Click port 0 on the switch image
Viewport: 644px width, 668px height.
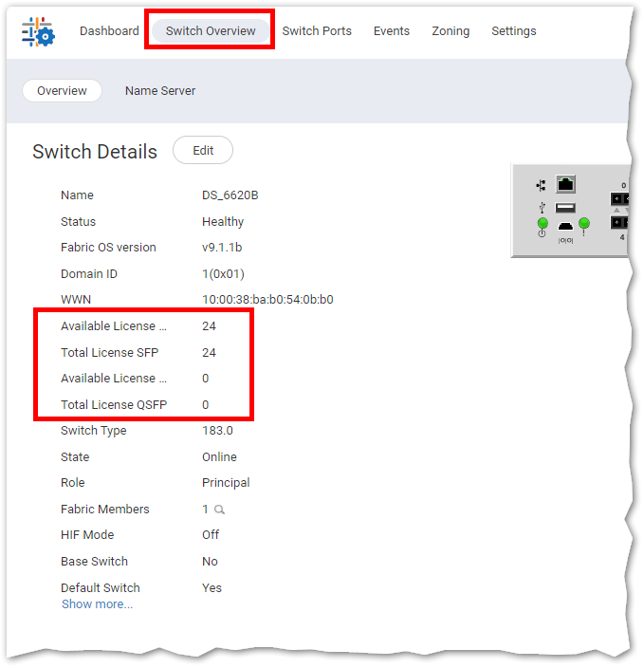click(x=618, y=198)
